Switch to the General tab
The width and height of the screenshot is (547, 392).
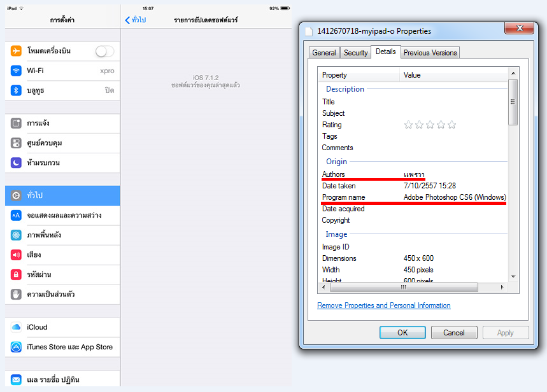[x=324, y=53]
